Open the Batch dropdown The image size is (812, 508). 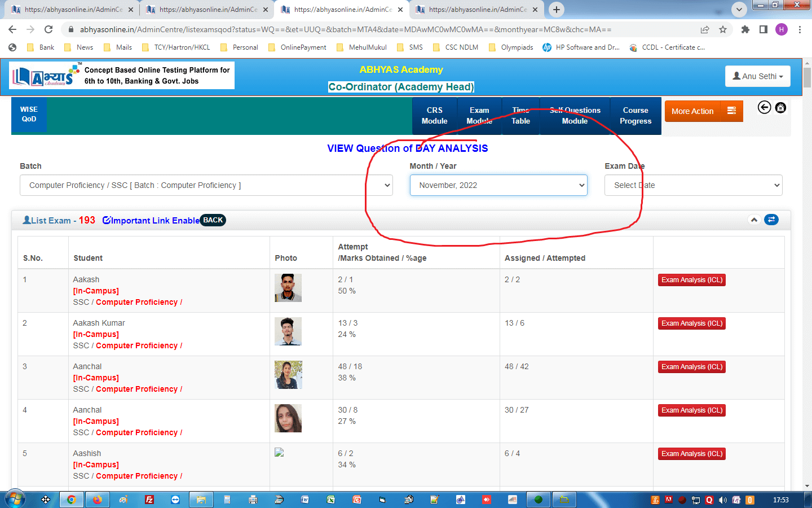206,185
